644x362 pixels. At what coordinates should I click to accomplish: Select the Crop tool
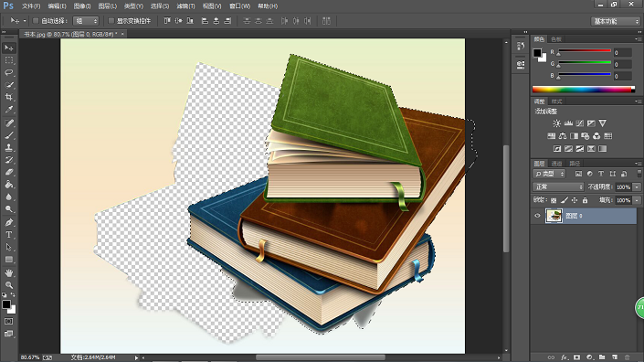[x=9, y=98]
